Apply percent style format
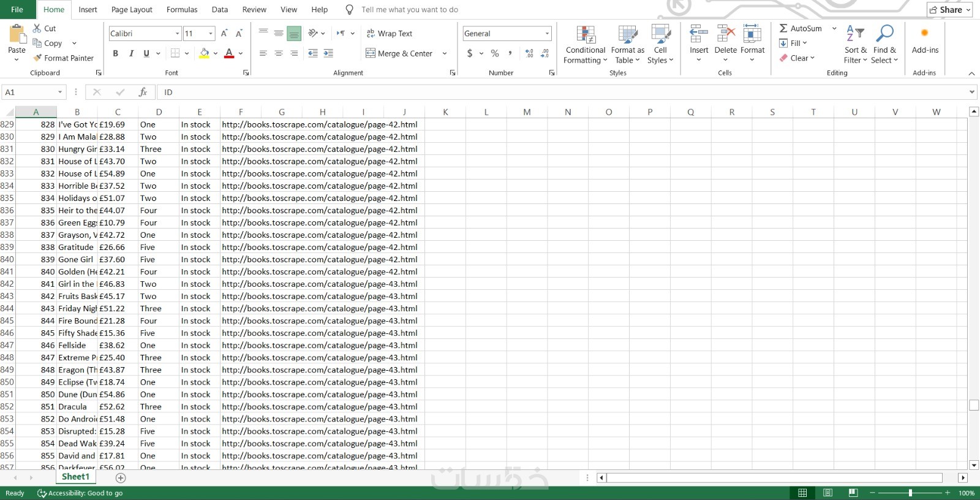This screenshot has width=980, height=500. pos(495,53)
